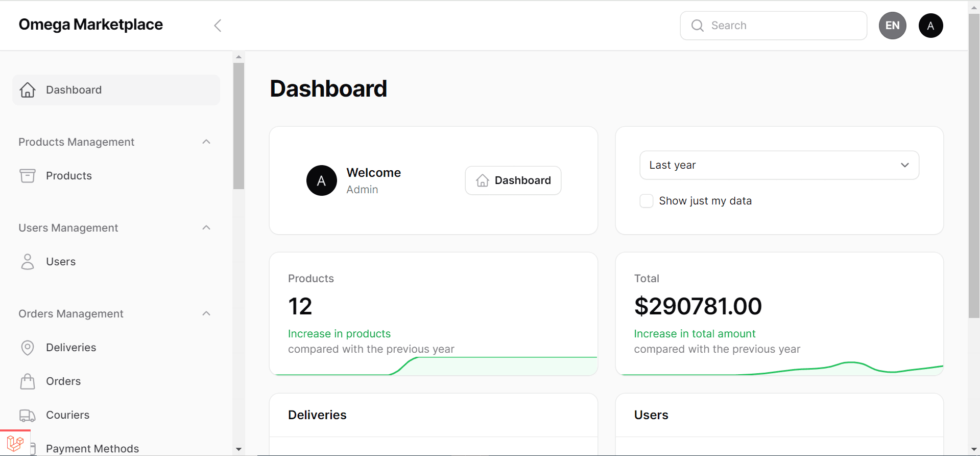
Task: Click the Welcome card avatar A
Action: point(321,180)
